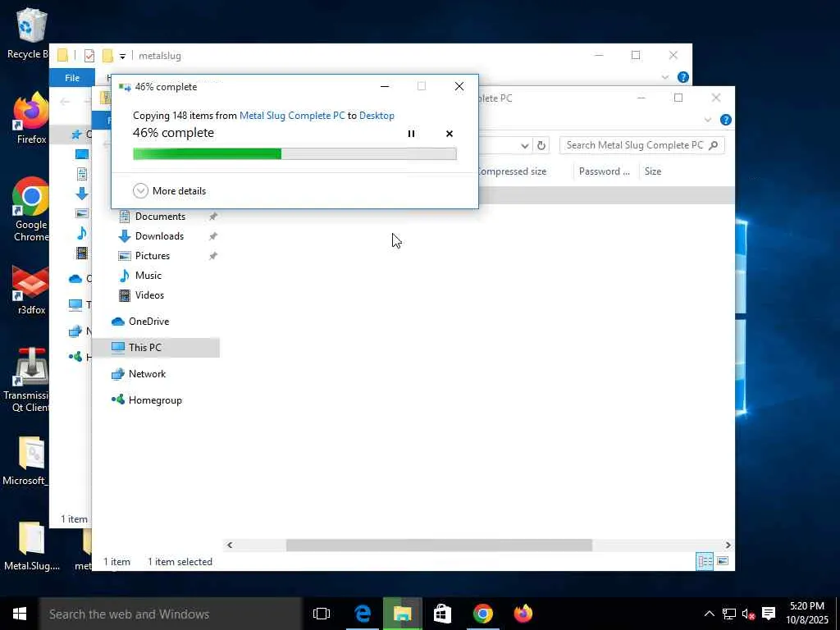Open Homegroup in navigation pane
The height and width of the screenshot is (630, 840).
[155, 400]
